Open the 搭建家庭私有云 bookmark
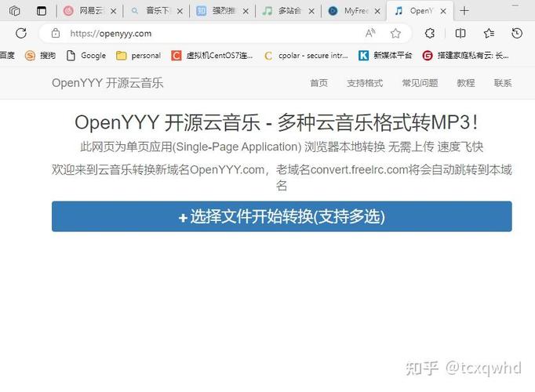Image resolution: width=535 pixels, height=392 pixels. click(x=465, y=55)
